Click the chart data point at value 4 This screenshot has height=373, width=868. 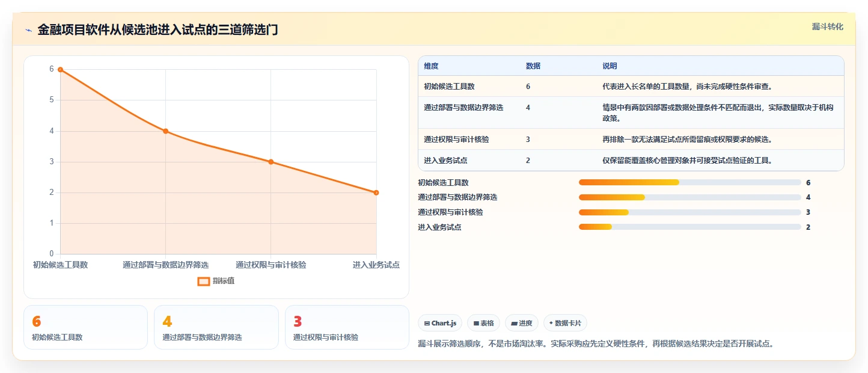[x=165, y=131]
